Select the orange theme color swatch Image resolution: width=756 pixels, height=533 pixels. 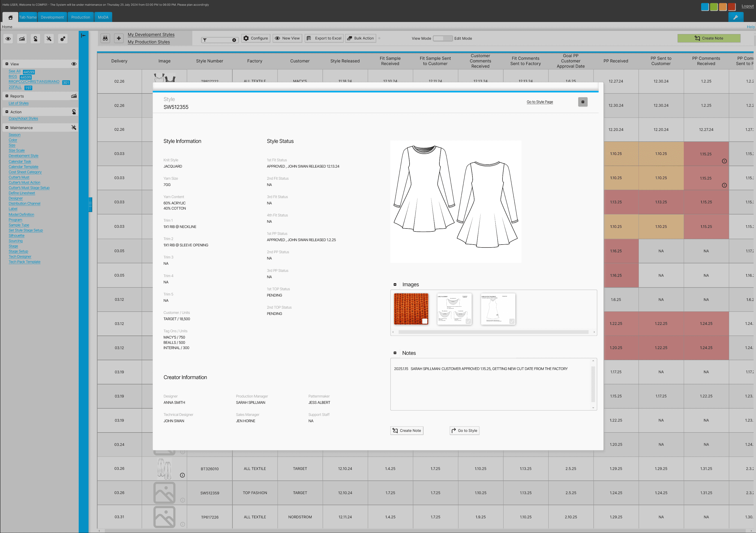(x=722, y=7)
